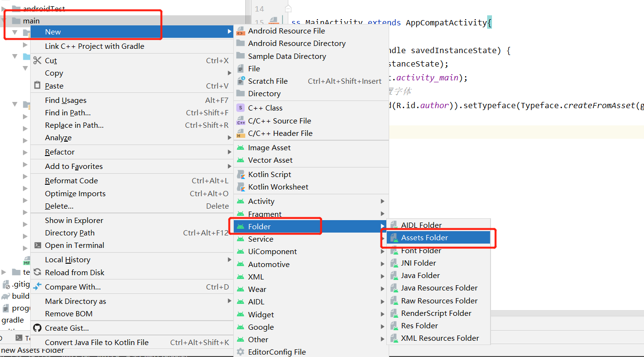Image resolution: width=644 pixels, height=357 pixels.
Task: Select Show in Explorer menu item
Action: click(x=132, y=220)
